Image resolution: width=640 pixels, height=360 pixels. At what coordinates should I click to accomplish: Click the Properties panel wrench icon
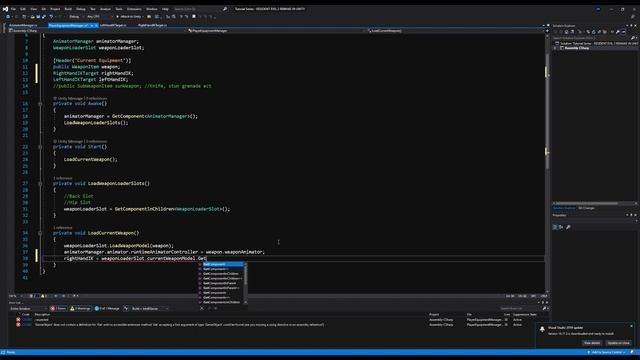568,227
